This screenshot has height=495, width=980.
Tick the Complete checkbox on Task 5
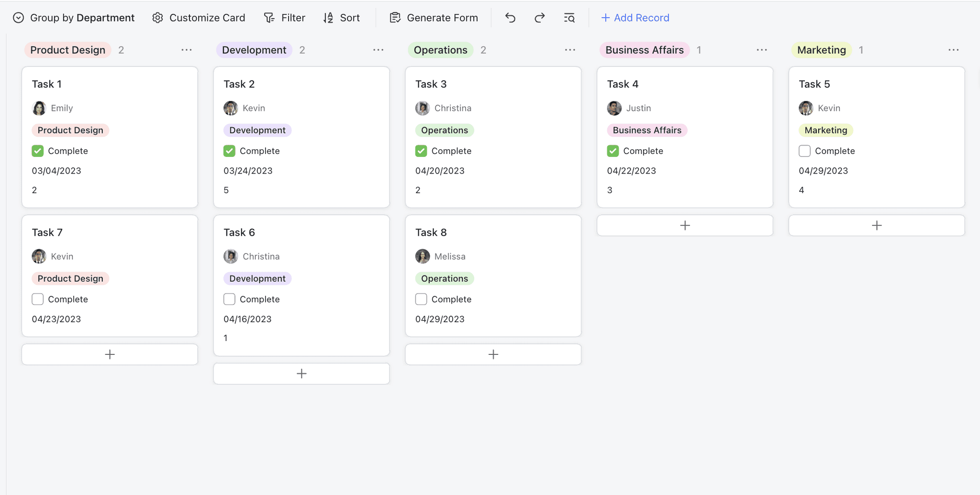pos(805,151)
